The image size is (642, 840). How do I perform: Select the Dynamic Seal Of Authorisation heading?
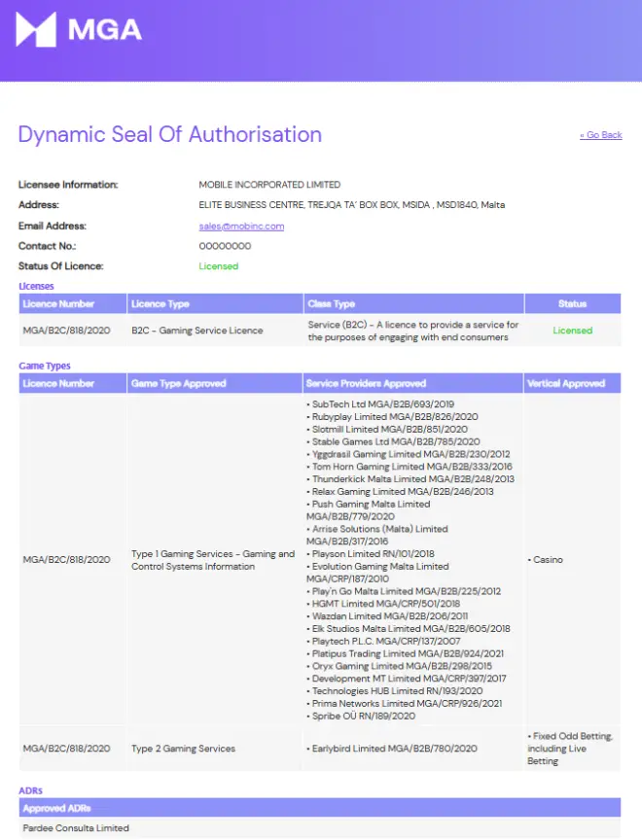click(x=170, y=134)
